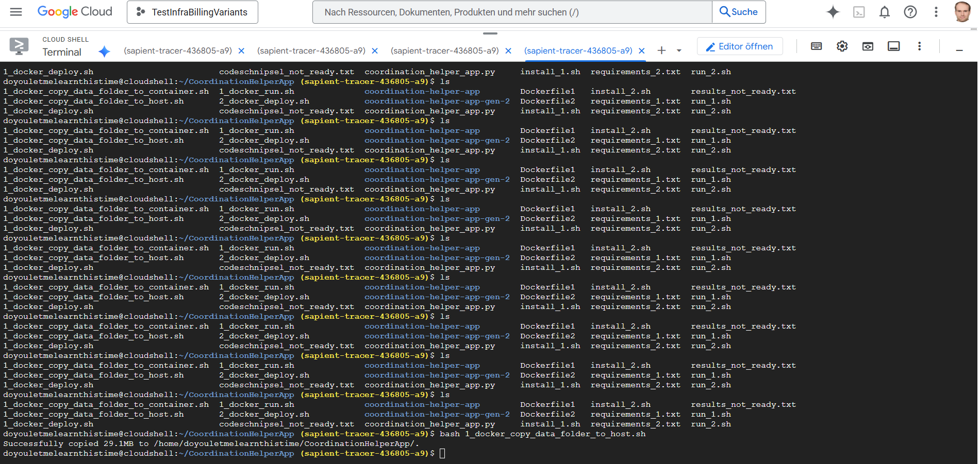Open the help question mark menu
Viewport: 980px width, 464px height.
point(910,12)
